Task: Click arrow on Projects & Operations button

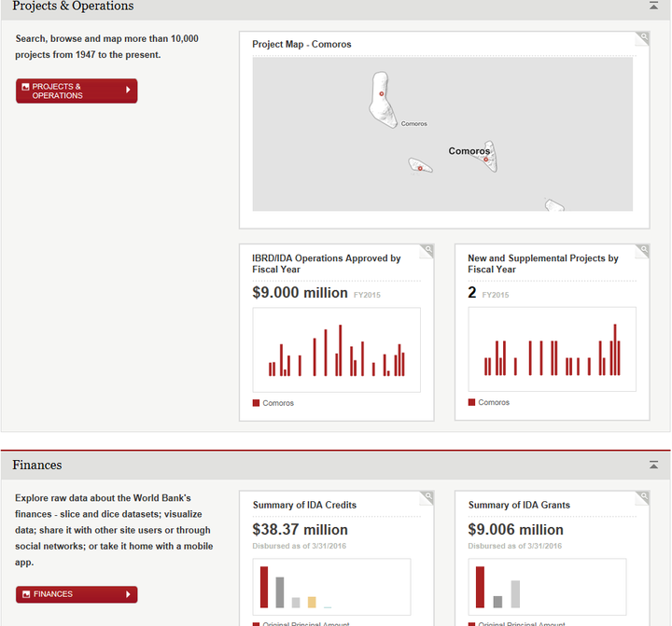Action: tap(128, 90)
